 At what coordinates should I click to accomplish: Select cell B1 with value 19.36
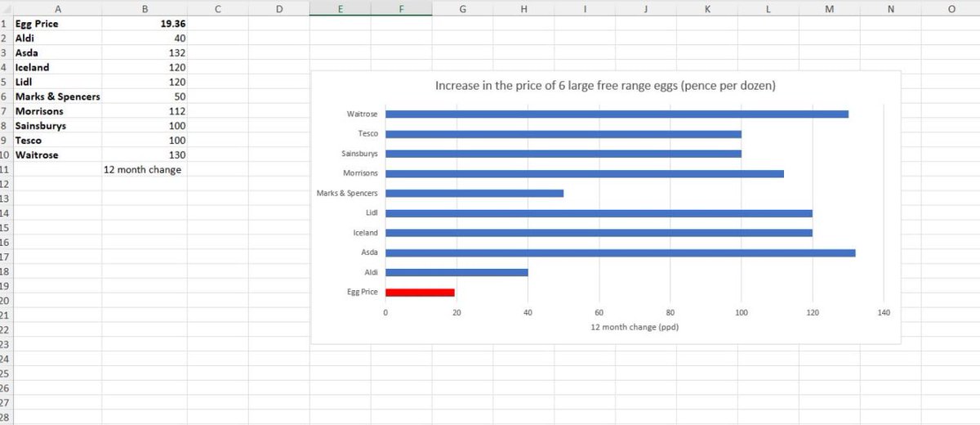pyautogui.click(x=145, y=24)
